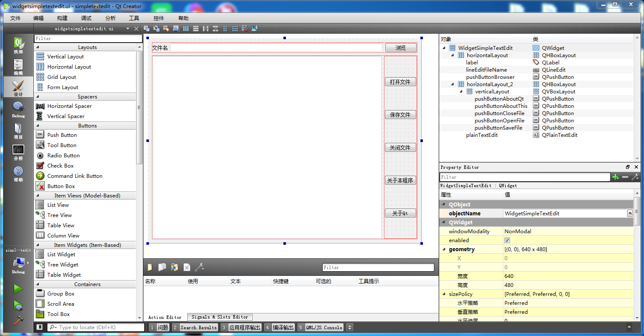
Task: Toggle the enabled checkbox in Property Editor
Action: tap(507, 240)
